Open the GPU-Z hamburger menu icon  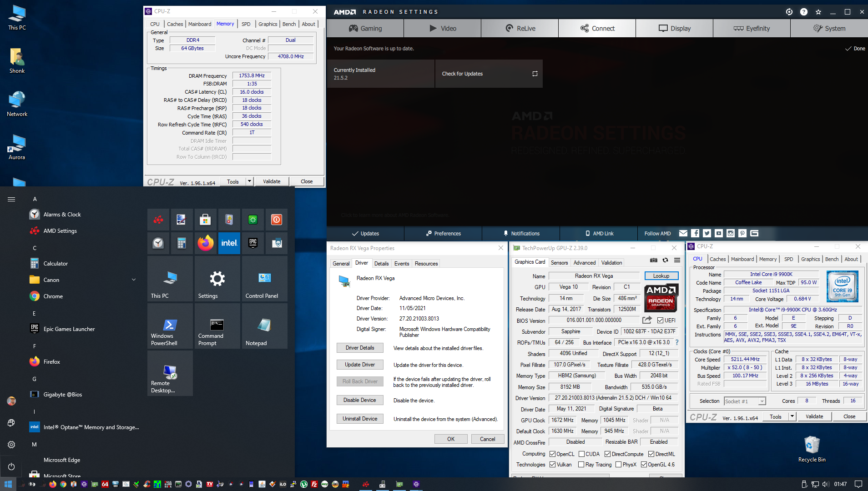(677, 260)
